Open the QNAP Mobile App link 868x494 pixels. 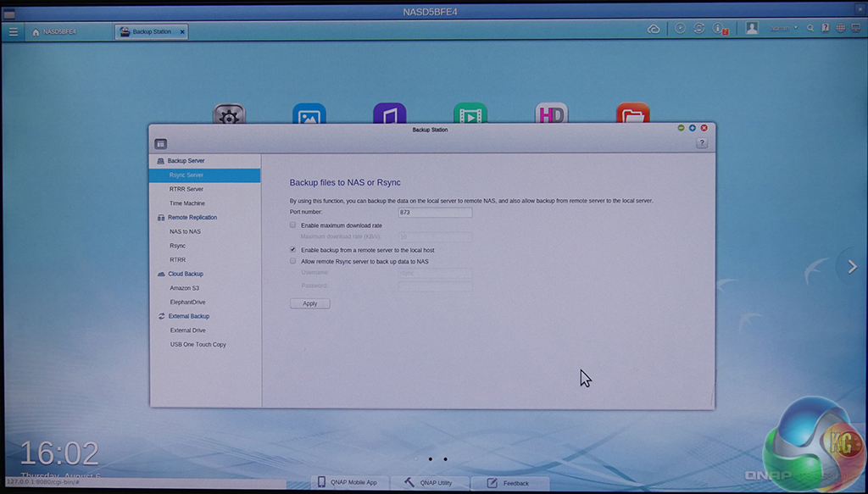click(x=348, y=482)
